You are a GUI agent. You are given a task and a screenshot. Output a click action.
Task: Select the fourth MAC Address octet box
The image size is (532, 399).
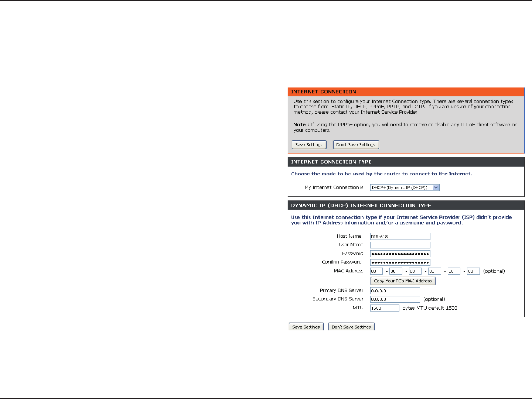[x=434, y=271]
